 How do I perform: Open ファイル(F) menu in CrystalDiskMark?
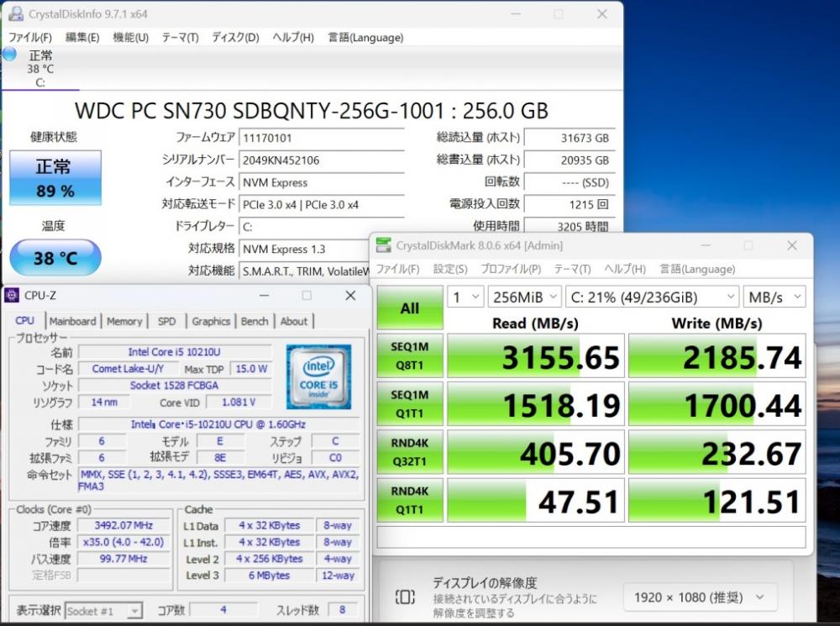pos(397,269)
